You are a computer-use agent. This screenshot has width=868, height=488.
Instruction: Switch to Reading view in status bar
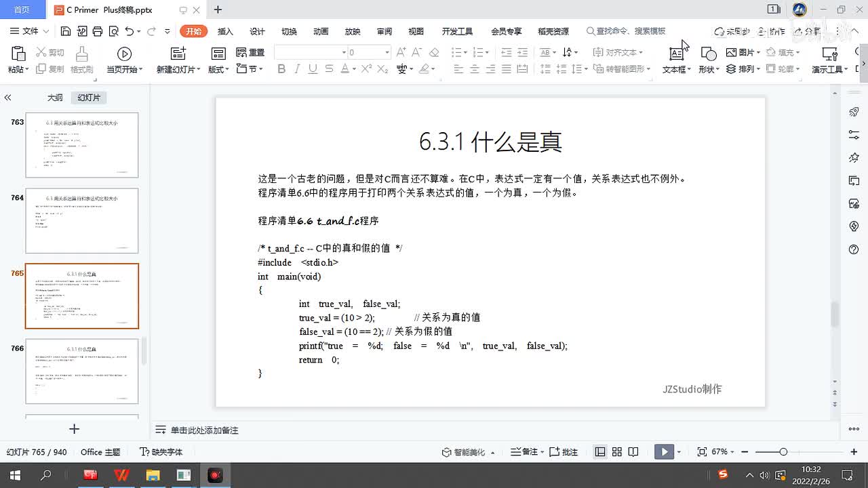coord(633,451)
